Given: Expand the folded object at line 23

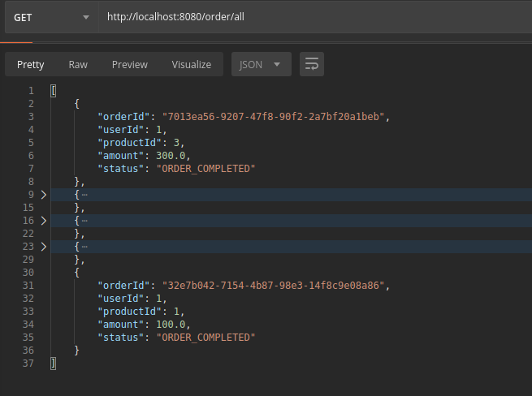Looking at the screenshot, I should pyautogui.click(x=44, y=247).
